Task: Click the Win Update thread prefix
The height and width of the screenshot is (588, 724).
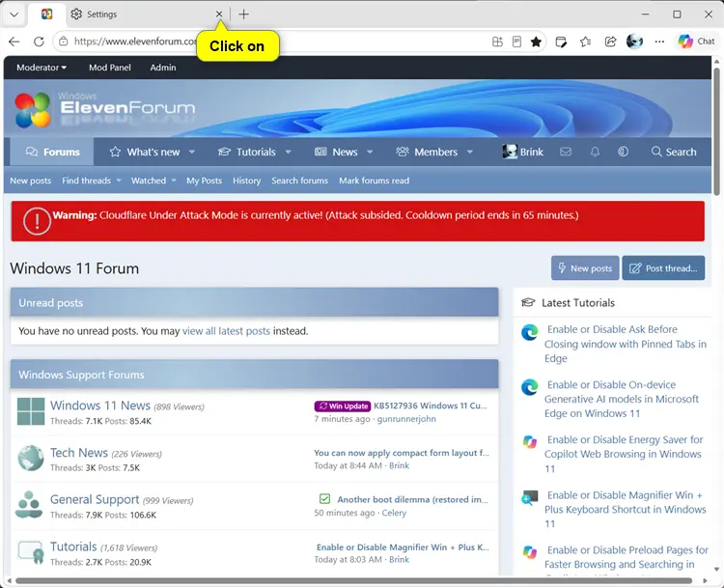Action: coord(343,406)
